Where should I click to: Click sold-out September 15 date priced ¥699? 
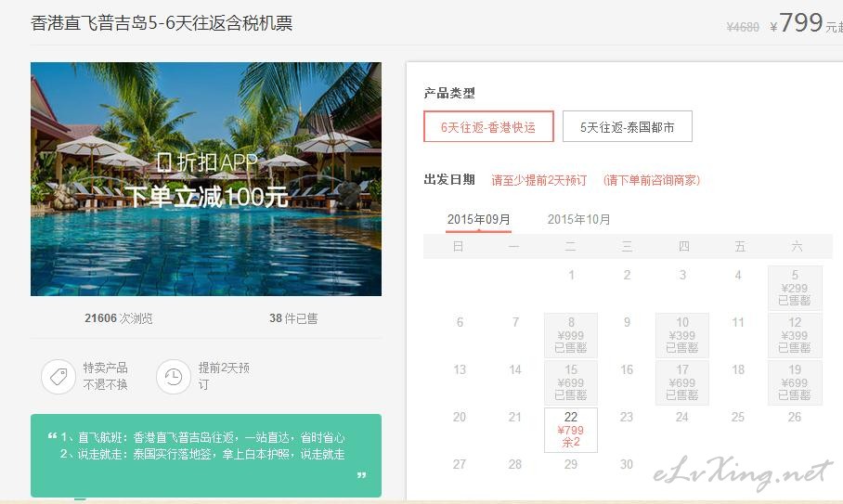point(570,382)
